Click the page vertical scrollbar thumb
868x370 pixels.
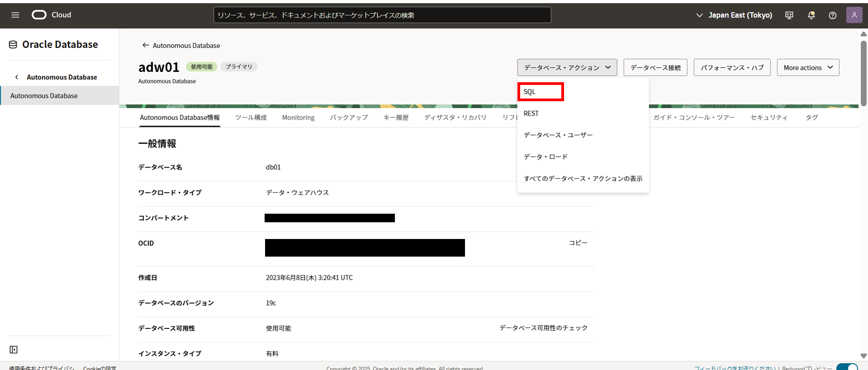863,73
